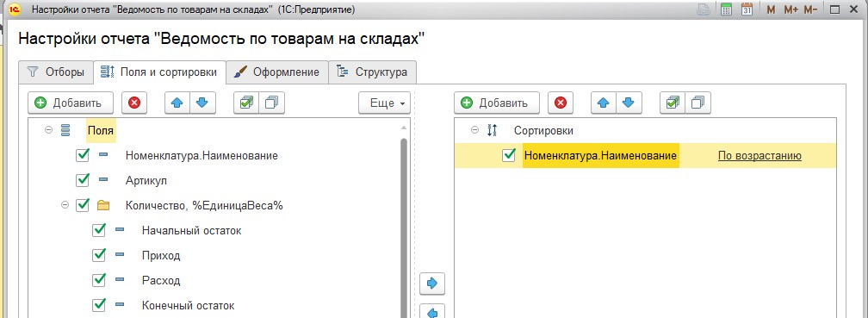This screenshot has width=868, height=318.
Task: Uncheck Номенклатура.Наименование in fields list
Action: (83, 156)
